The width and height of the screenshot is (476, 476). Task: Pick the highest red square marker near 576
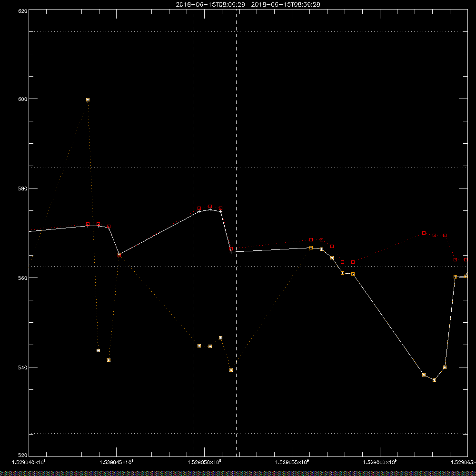[x=210, y=207]
